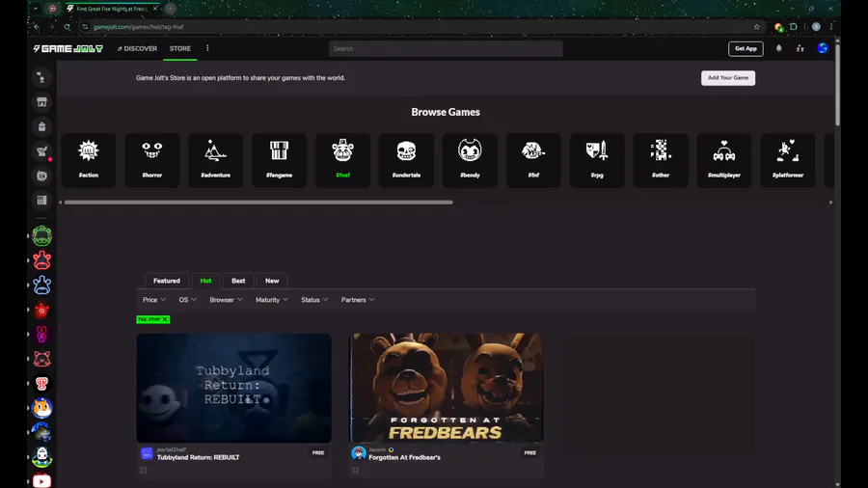Open the #fangame game category
868x488 pixels.
click(279, 160)
